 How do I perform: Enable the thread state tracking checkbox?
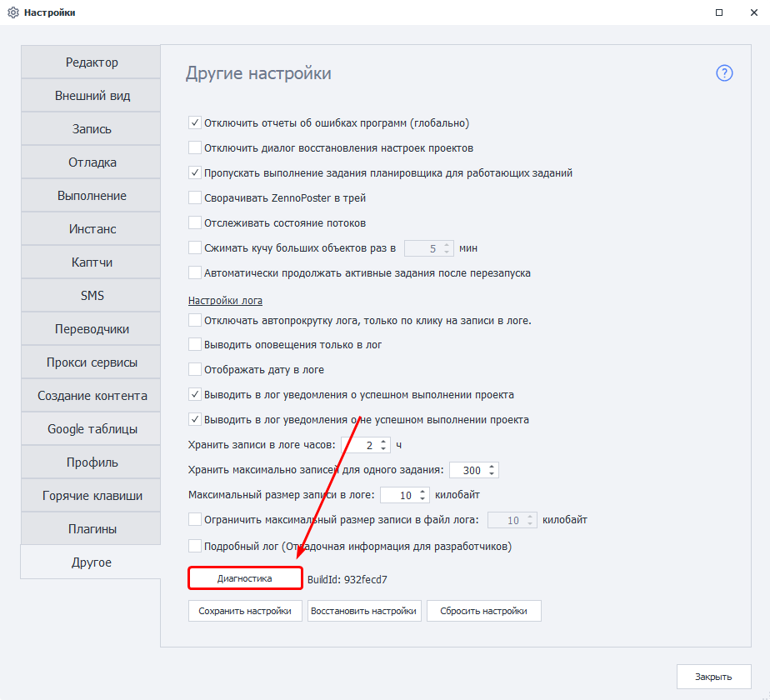tap(195, 223)
